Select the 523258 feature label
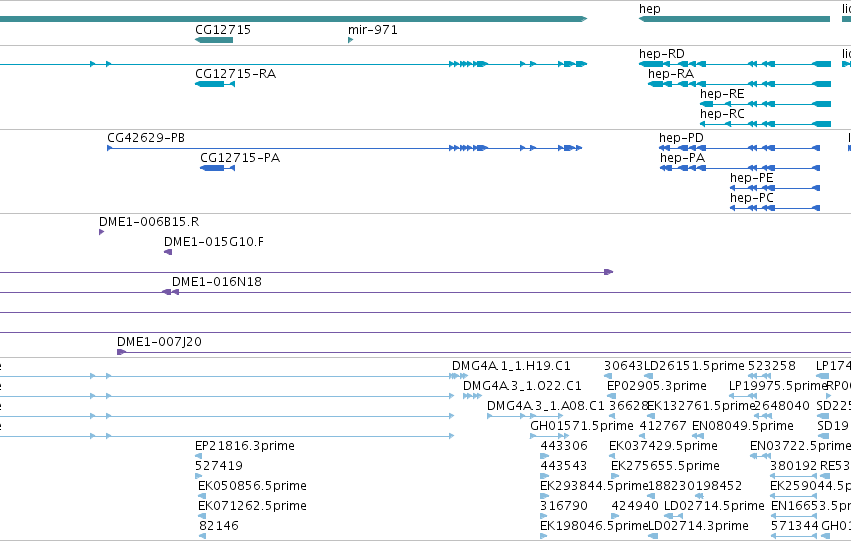Screen dimensions: 851x541 [x=772, y=366]
